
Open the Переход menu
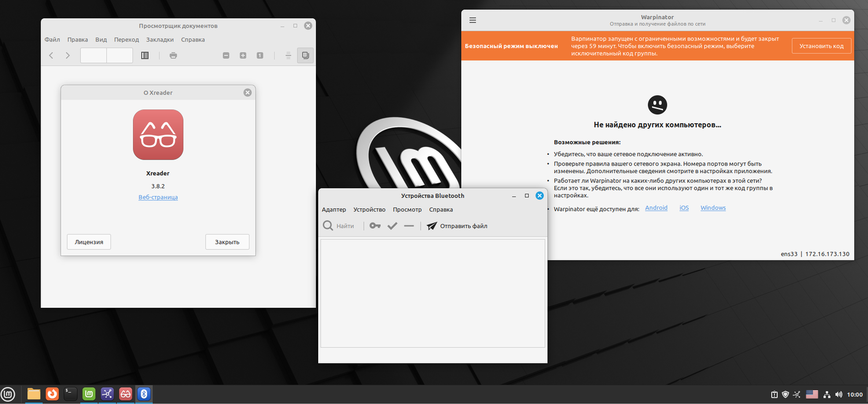pos(127,40)
